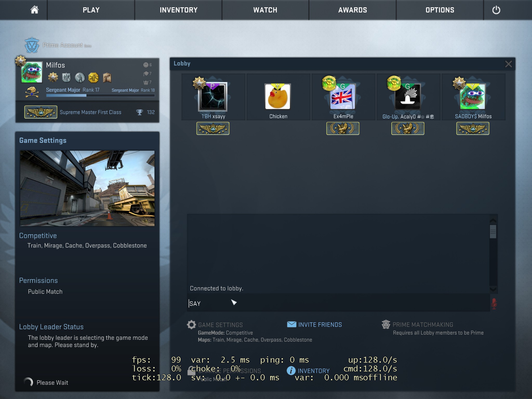Open the AWARDS menu
The height and width of the screenshot is (399, 532).
(353, 10)
